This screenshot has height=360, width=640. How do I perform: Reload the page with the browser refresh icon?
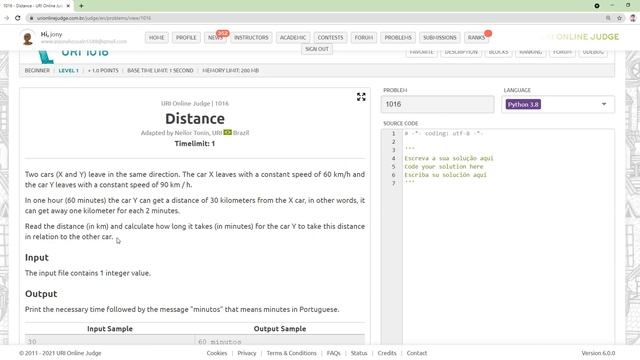click(18, 18)
